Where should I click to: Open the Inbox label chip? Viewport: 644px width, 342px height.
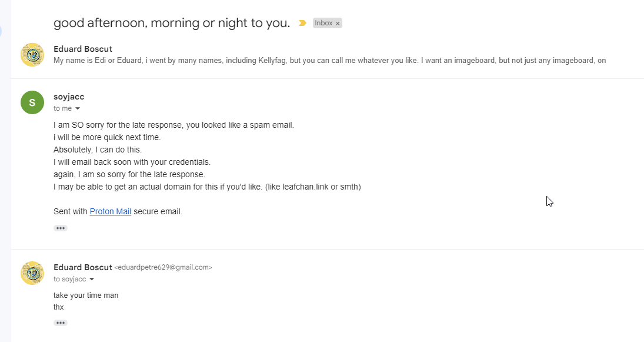pos(323,23)
